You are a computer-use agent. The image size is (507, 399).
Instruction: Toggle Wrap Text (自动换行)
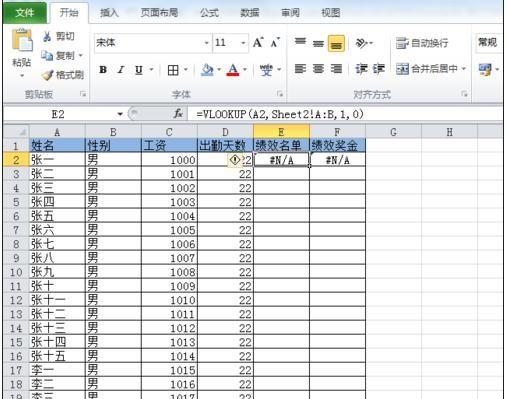pyautogui.click(x=422, y=43)
